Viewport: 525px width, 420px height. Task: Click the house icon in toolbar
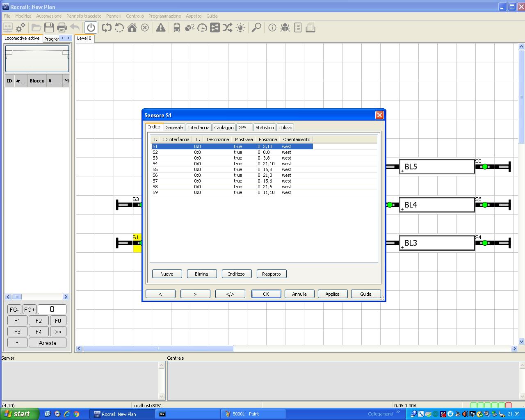coord(132,27)
